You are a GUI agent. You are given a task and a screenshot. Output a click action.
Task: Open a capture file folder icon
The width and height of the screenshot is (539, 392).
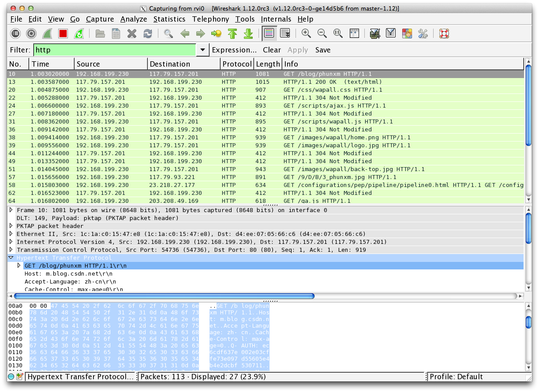click(100, 34)
